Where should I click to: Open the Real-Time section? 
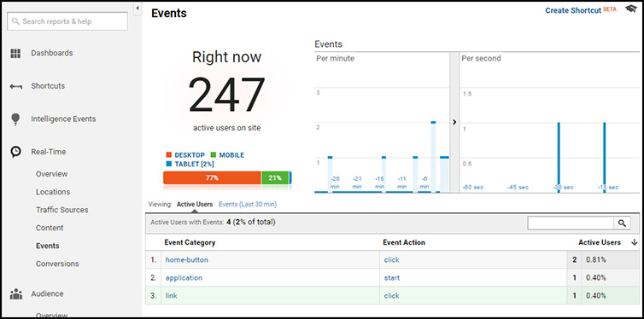click(x=49, y=152)
